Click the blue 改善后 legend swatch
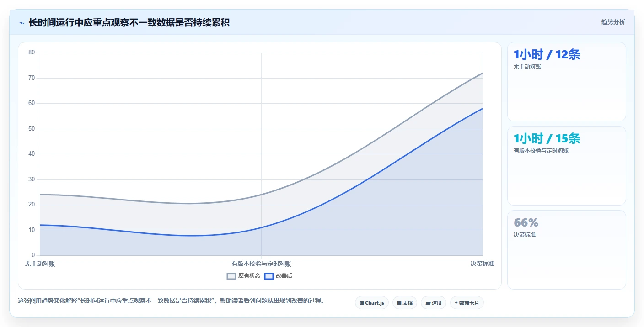 coord(269,276)
